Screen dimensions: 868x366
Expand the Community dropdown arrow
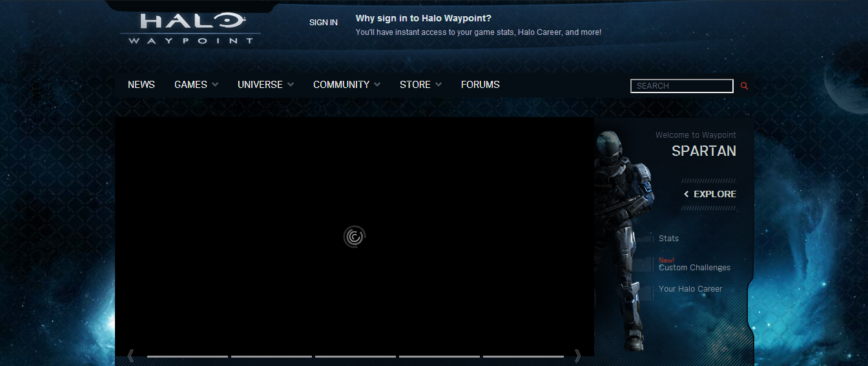click(x=377, y=85)
